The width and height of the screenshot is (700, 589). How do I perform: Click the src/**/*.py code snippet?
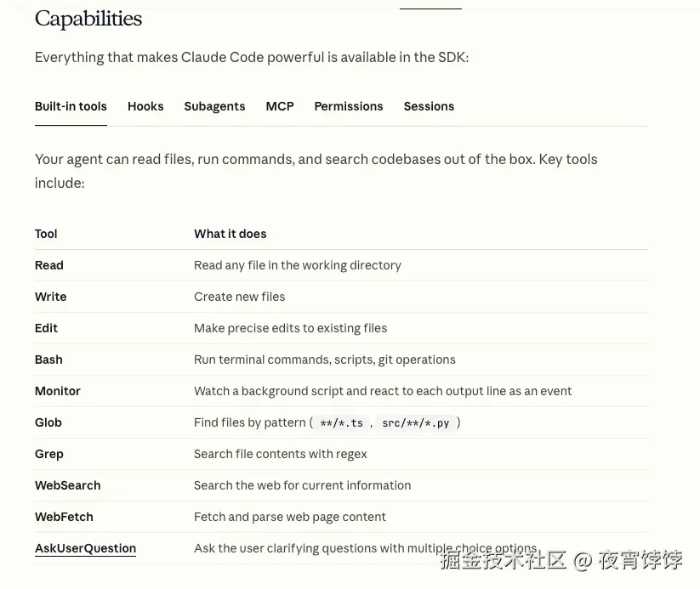tap(416, 422)
